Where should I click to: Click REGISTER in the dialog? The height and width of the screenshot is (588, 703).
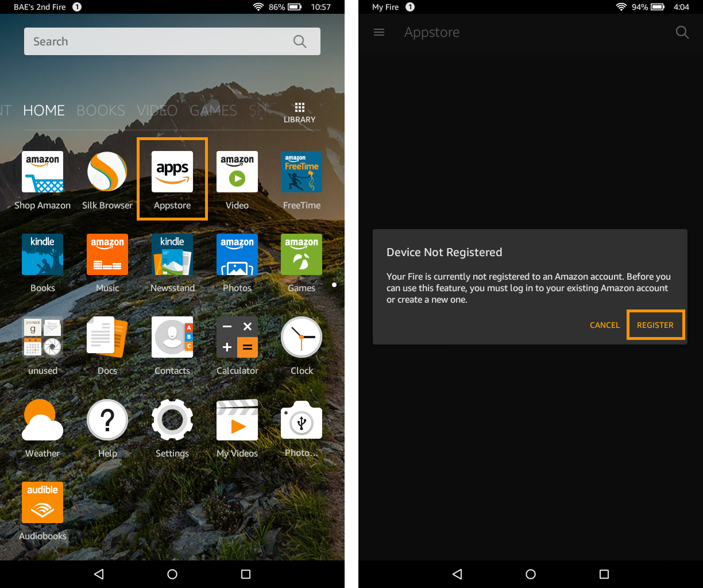(x=655, y=325)
